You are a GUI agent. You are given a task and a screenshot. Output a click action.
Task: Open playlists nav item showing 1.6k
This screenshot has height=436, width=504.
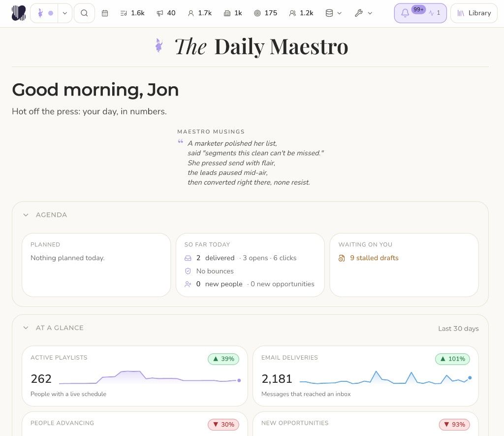132,13
